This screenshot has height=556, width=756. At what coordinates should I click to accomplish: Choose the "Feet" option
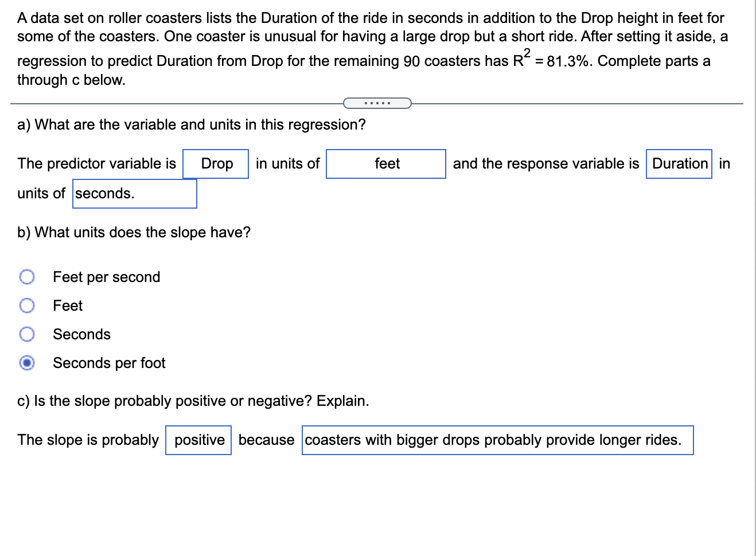27,306
